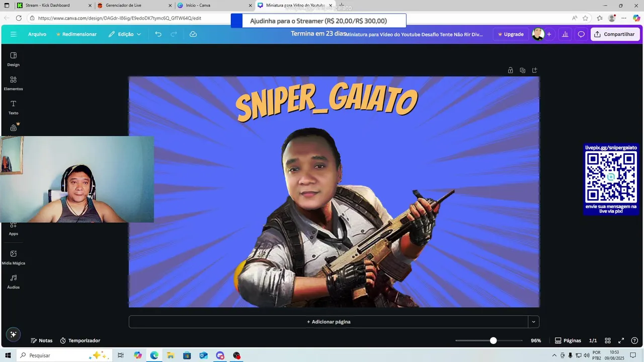Switch to grid view of pages
The image size is (644, 362).
pyautogui.click(x=608, y=340)
